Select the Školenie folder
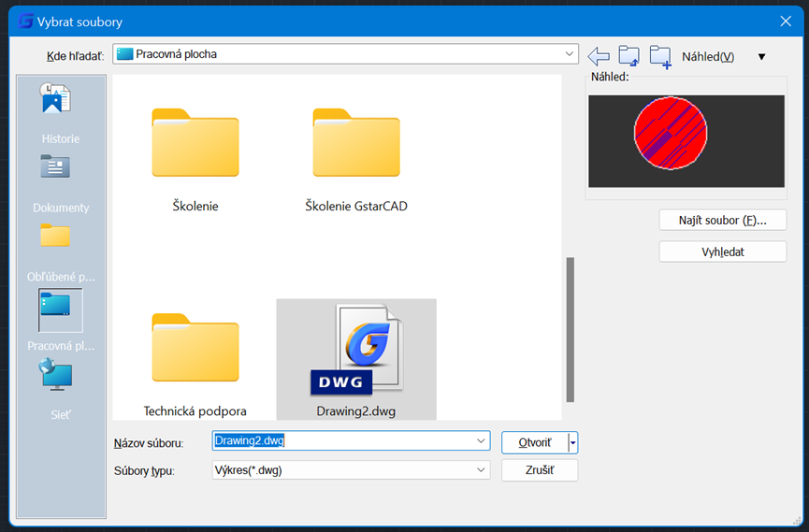 point(195,161)
